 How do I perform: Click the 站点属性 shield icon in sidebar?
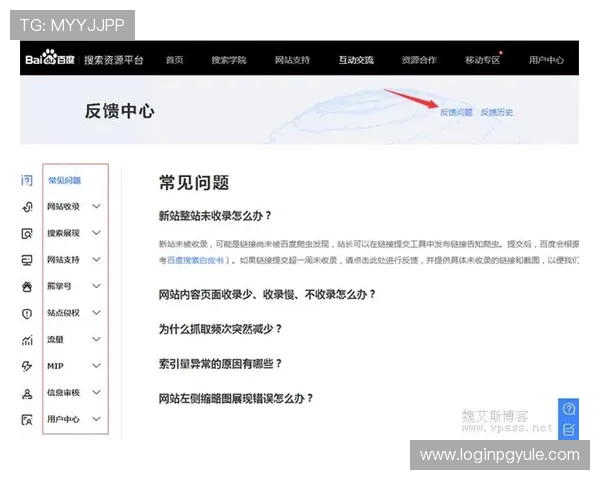point(27,313)
